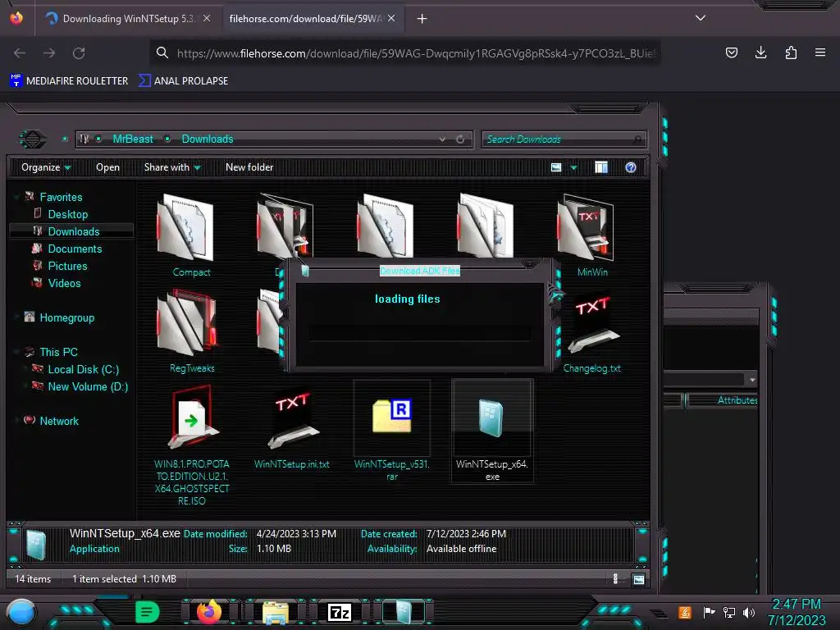Reload the current browser page
840x630 pixels.
coord(79,53)
